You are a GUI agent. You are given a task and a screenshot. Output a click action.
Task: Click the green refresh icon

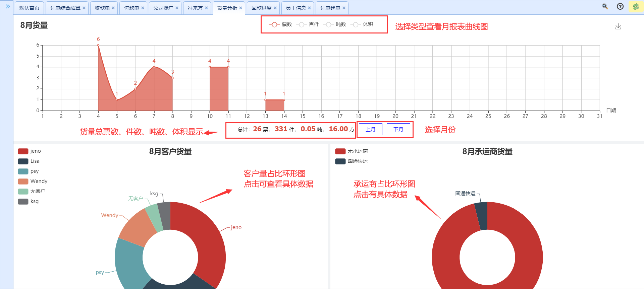[636, 7]
